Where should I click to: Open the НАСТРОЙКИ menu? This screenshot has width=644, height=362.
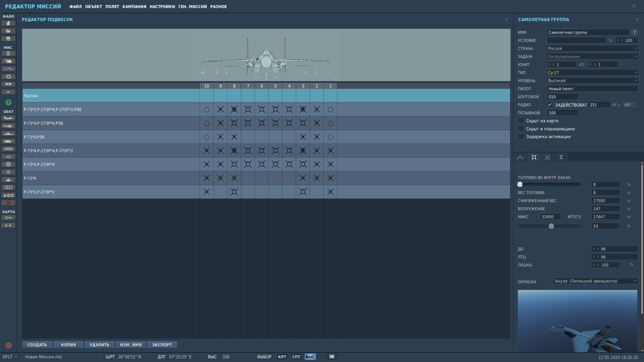162,6
